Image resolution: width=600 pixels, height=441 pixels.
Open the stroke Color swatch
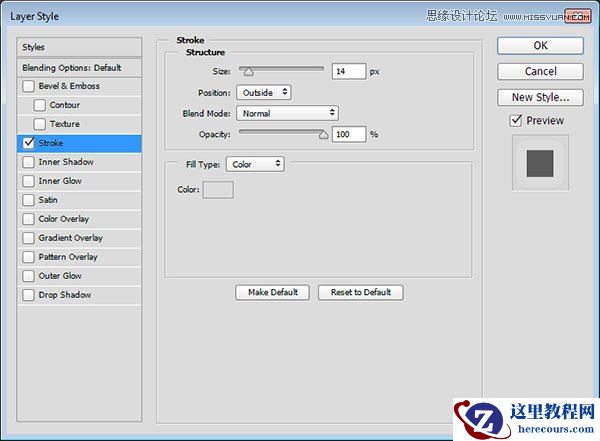(218, 190)
